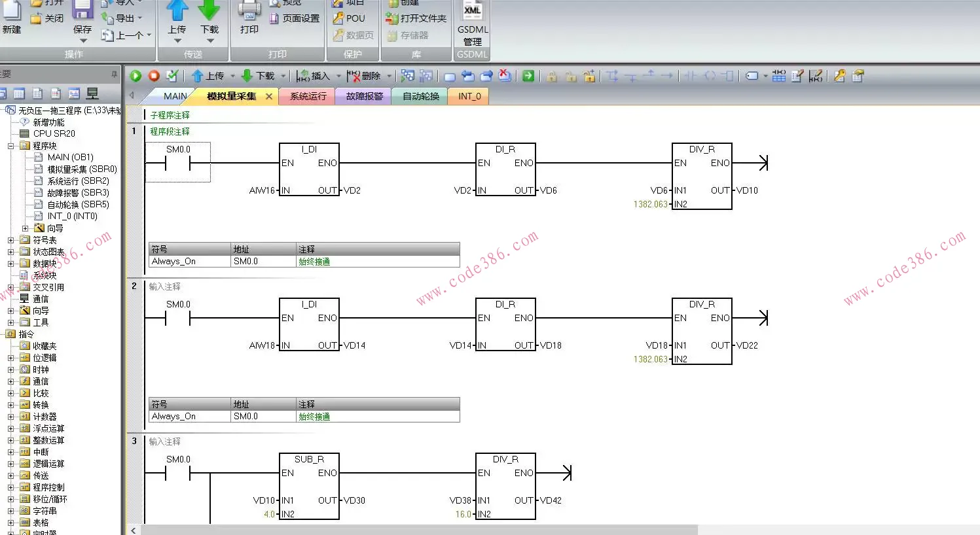Click the POU protection icon

click(x=349, y=18)
